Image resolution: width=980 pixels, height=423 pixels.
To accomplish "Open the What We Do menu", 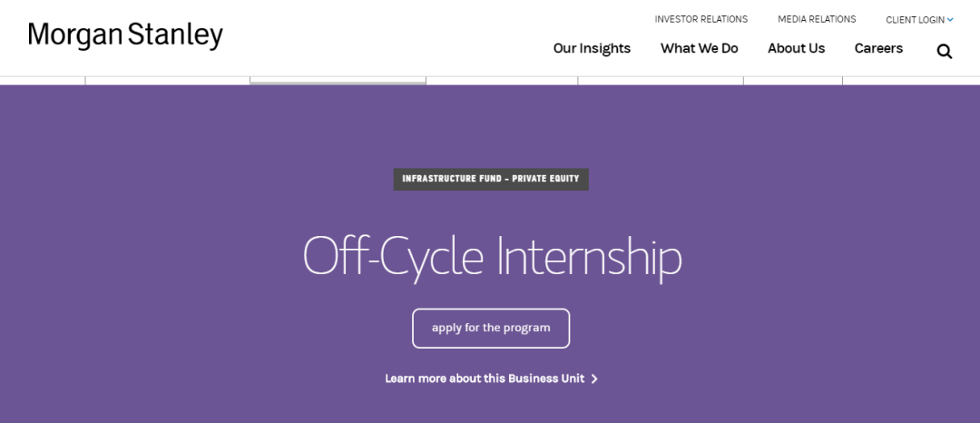I will (x=700, y=48).
